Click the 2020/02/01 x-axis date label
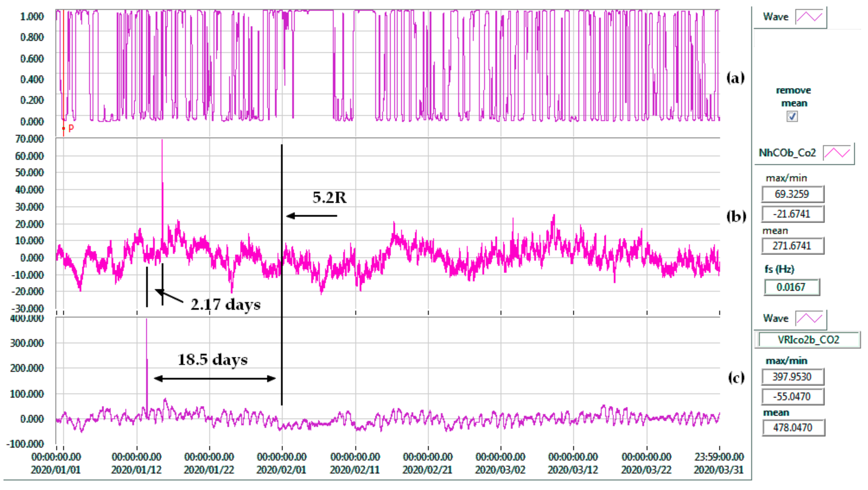Viewport: 868px width, 490px height. (281, 469)
